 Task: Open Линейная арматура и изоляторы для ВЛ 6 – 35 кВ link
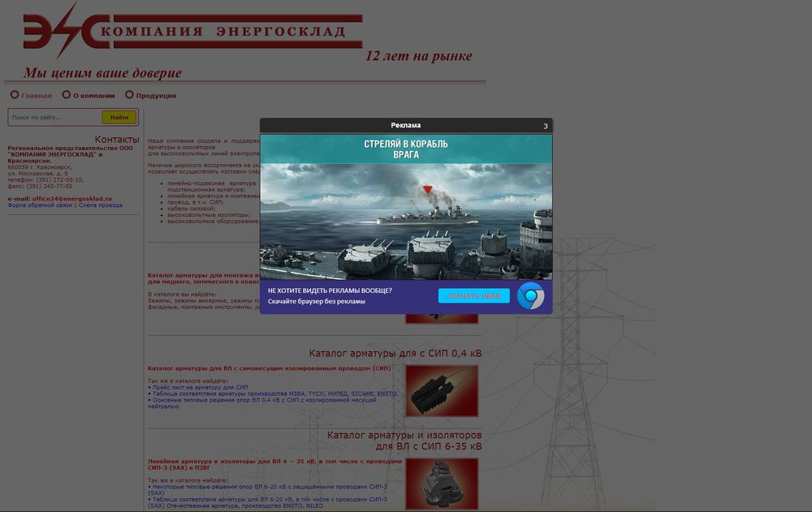click(274, 464)
